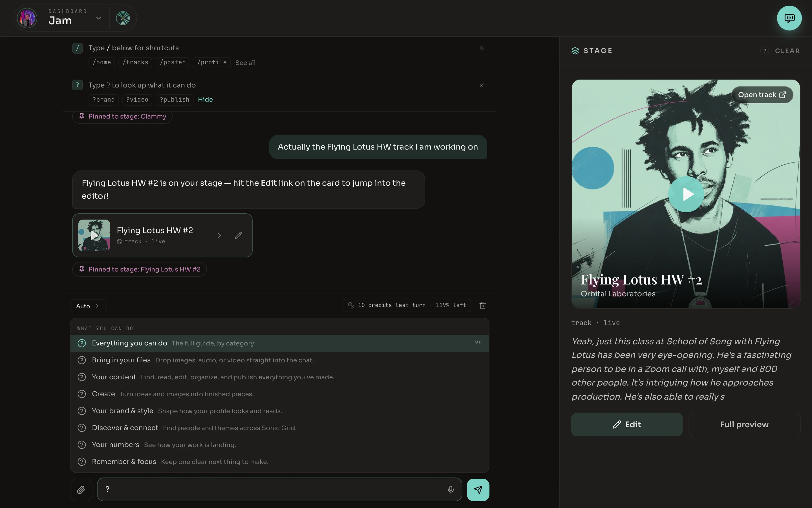Click the stage help question mark icon
Viewport: 812px width, 508px height.
click(765, 51)
